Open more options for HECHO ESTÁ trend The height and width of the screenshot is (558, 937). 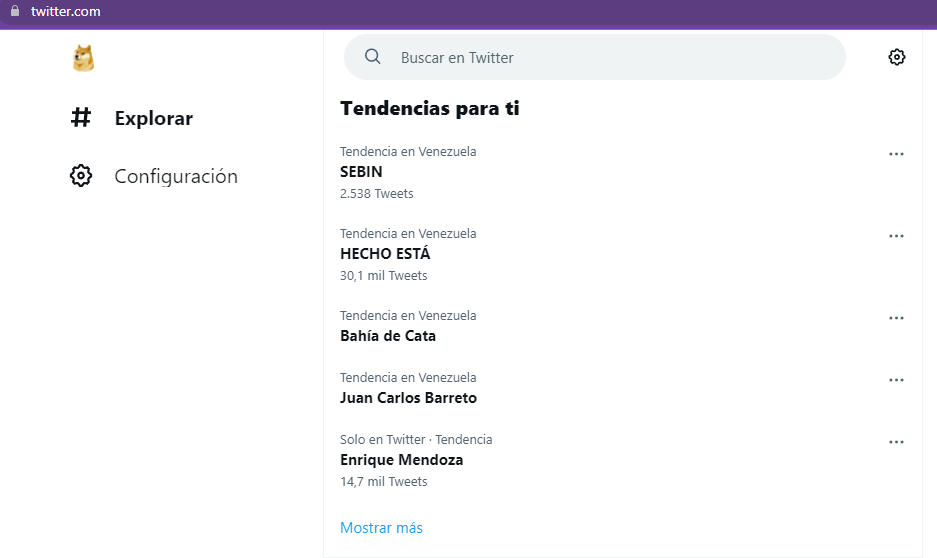click(x=896, y=236)
